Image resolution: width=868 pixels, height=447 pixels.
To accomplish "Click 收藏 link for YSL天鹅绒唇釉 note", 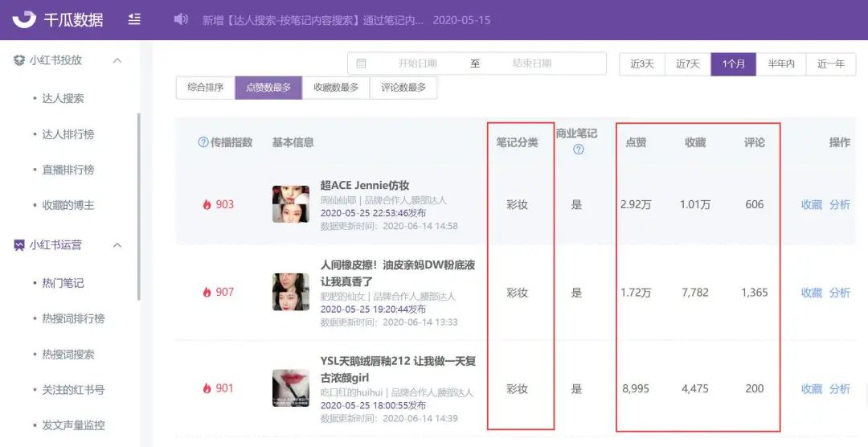I will (812, 389).
